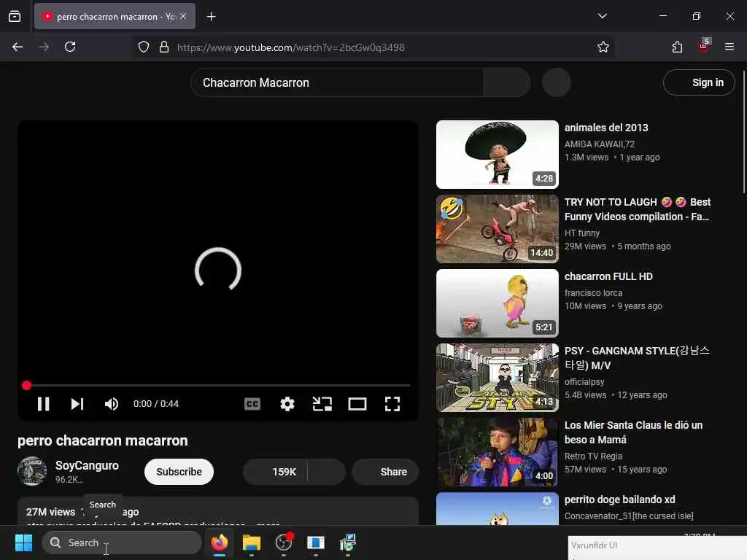This screenshot has width=747, height=560.
Task: Click Sign in button
Action: (698, 82)
